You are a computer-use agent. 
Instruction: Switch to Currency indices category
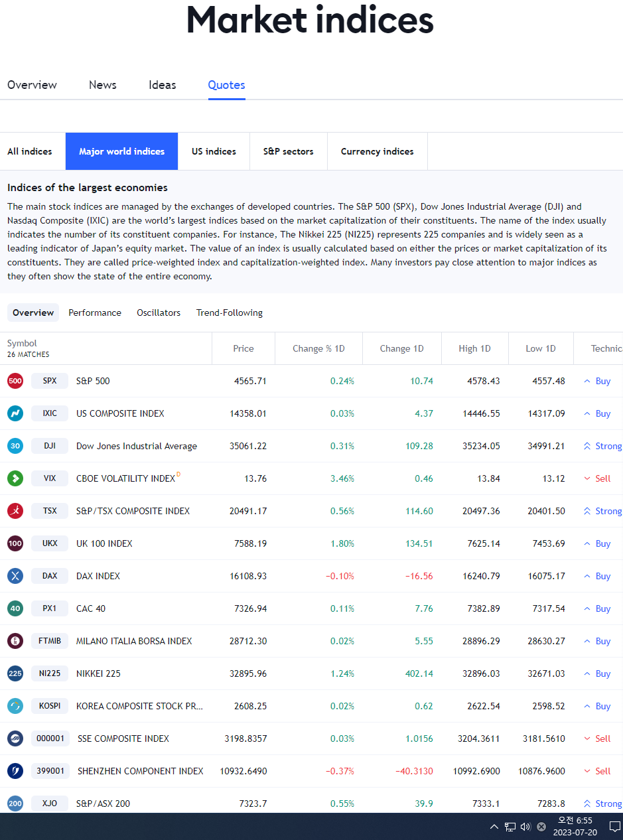(378, 151)
